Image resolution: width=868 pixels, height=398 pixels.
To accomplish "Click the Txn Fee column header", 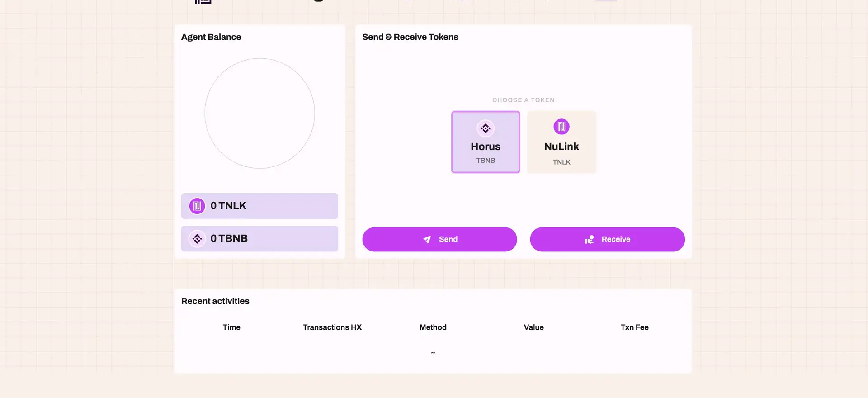I will 635,327.
